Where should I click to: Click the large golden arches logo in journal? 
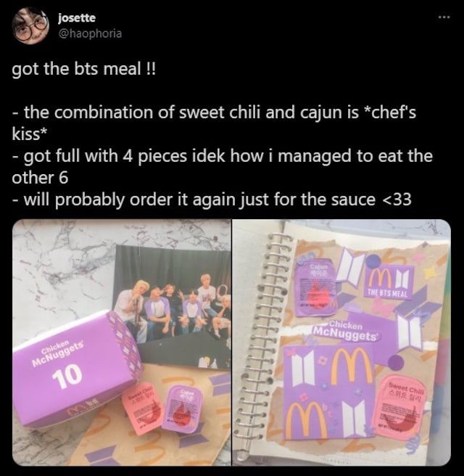tap(352, 366)
